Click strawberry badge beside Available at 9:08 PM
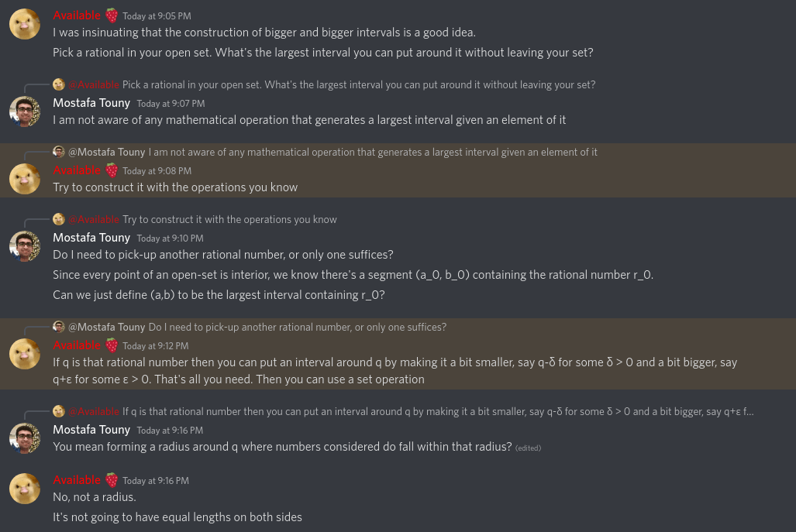 pyautogui.click(x=112, y=170)
